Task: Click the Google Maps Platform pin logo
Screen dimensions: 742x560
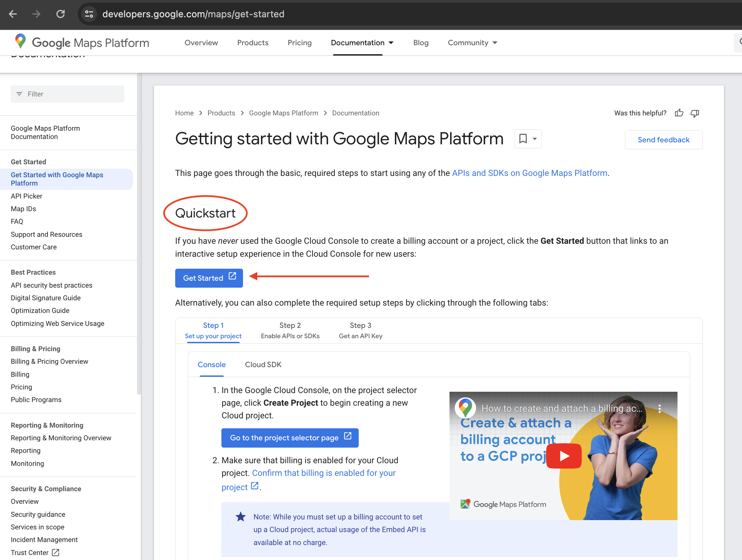Action: coord(20,41)
